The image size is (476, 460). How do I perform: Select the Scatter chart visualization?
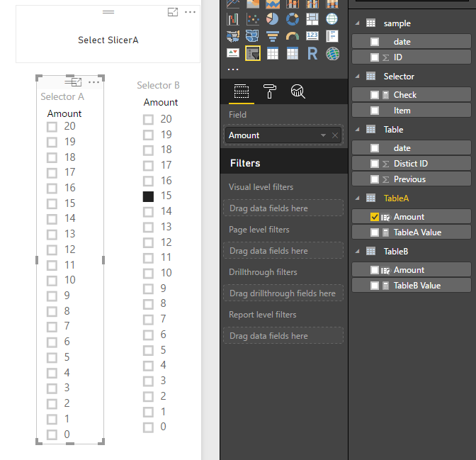tap(253, 19)
